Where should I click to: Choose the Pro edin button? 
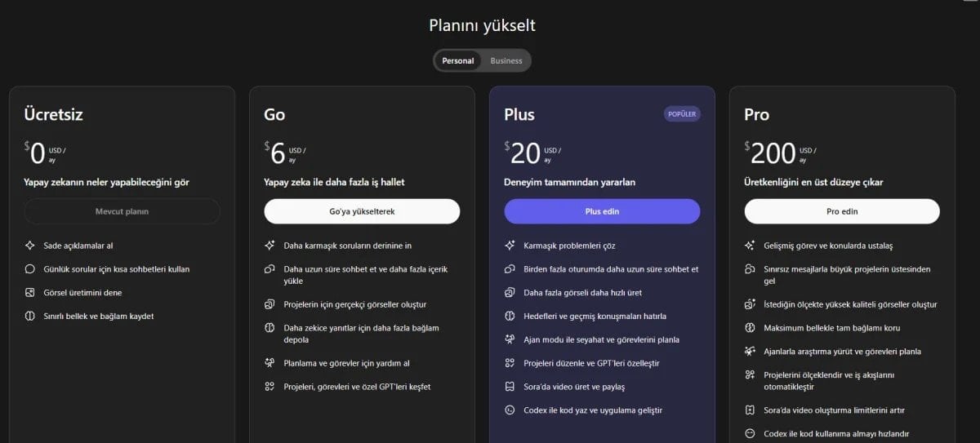point(842,211)
